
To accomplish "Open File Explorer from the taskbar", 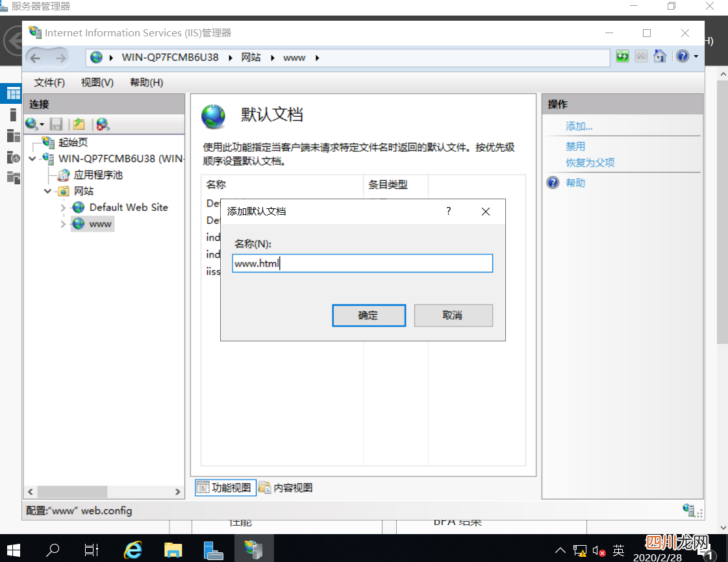I will click(173, 550).
